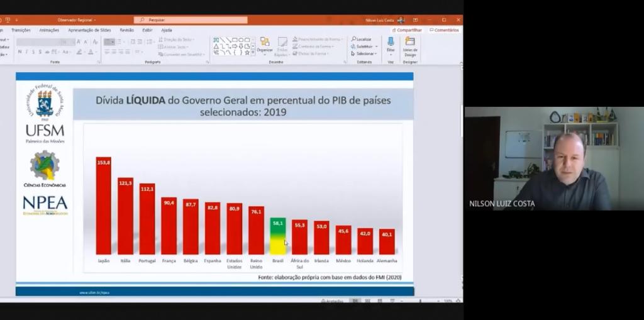Screen dimensions: 644x320
Task: Open the Selecionar dropdown
Action: [x=365, y=53]
